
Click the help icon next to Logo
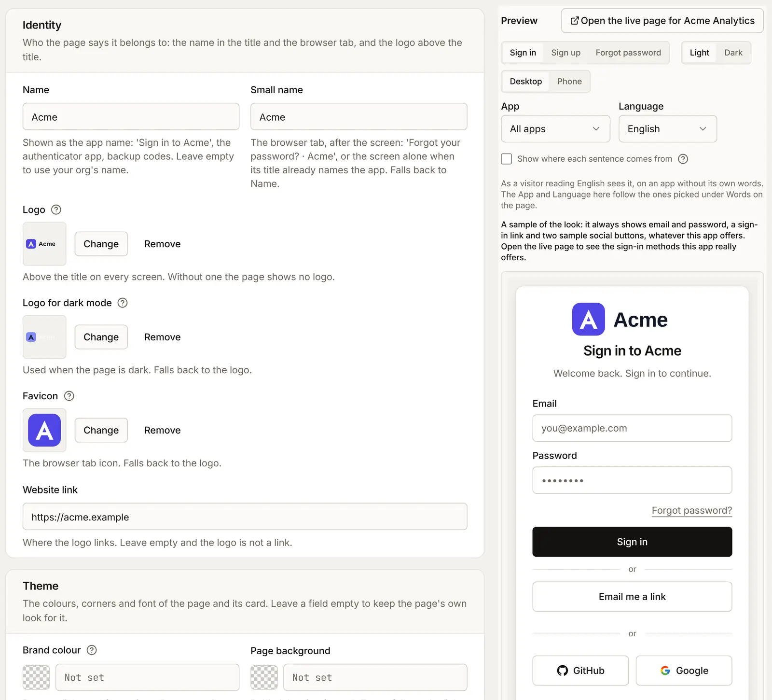point(56,210)
